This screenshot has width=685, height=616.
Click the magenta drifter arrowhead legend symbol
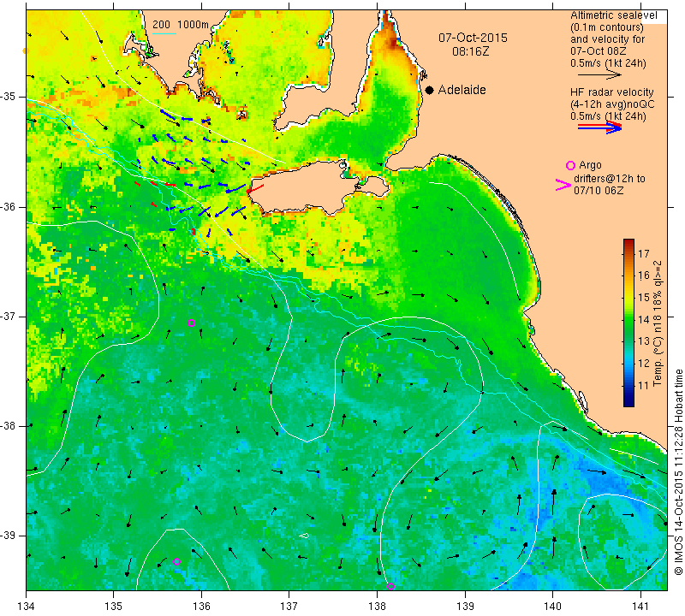(563, 185)
